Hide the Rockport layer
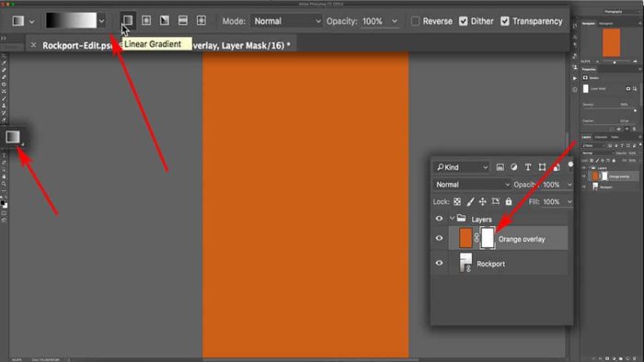The height and width of the screenshot is (362, 644). tap(439, 263)
